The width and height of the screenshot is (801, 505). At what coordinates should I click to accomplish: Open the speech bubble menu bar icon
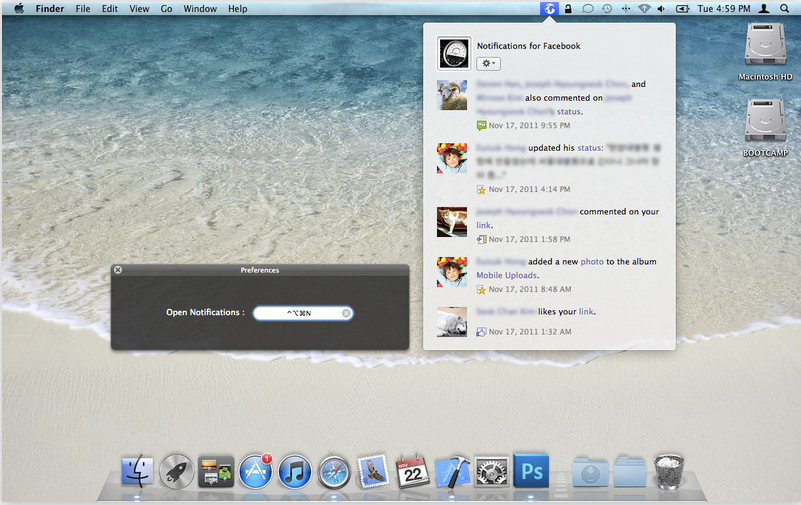point(588,9)
